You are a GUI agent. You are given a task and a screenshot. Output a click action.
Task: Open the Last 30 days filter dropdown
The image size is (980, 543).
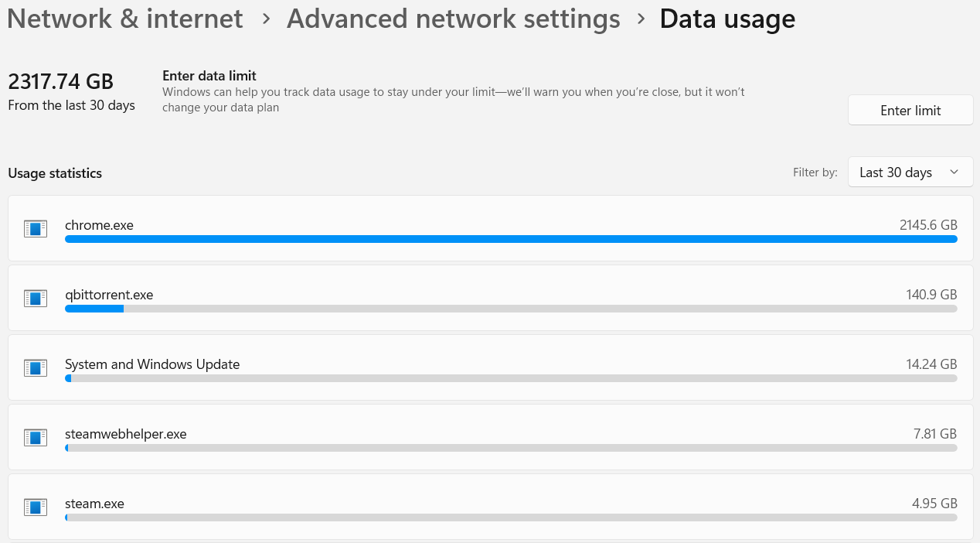point(910,172)
